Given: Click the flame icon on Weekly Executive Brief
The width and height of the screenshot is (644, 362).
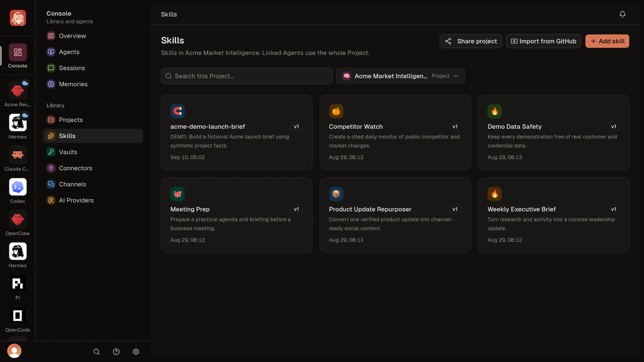Looking at the screenshot, I should [x=494, y=194].
